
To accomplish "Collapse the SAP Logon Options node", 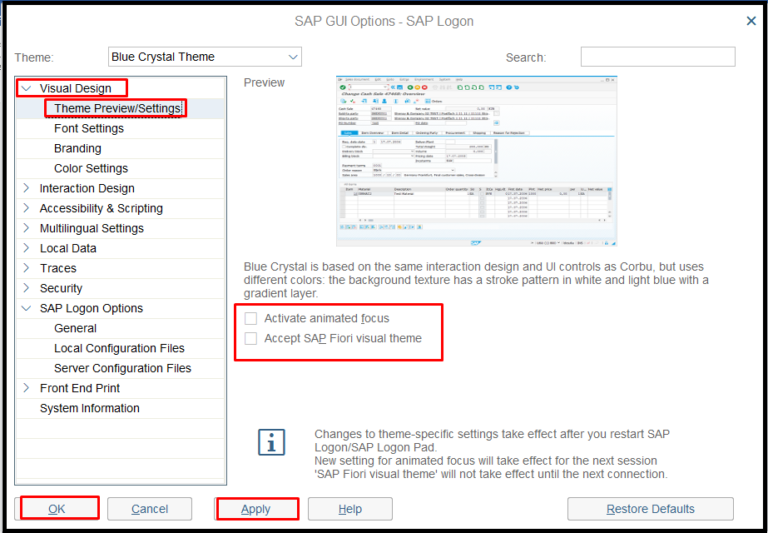I will coord(26,308).
